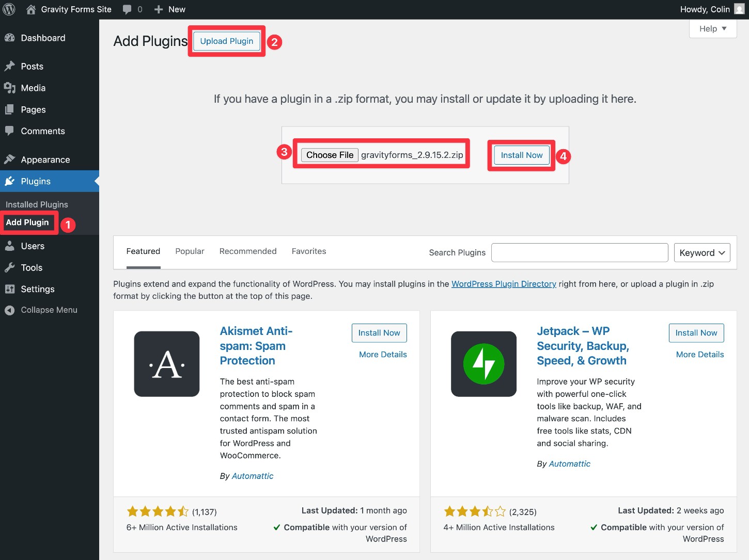The width and height of the screenshot is (749, 560).
Task: Click the Gravity Forms Site title
Action: pos(76,9)
